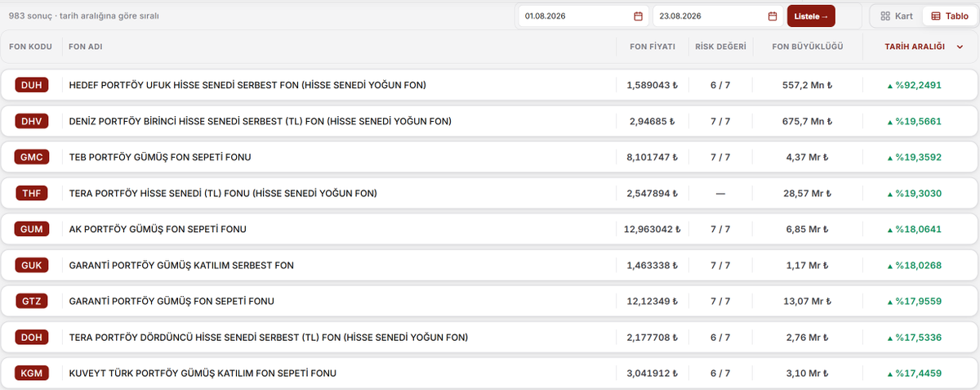Click the Tablo table view icon
The height and width of the screenshot is (390, 980).
(936, 16)
